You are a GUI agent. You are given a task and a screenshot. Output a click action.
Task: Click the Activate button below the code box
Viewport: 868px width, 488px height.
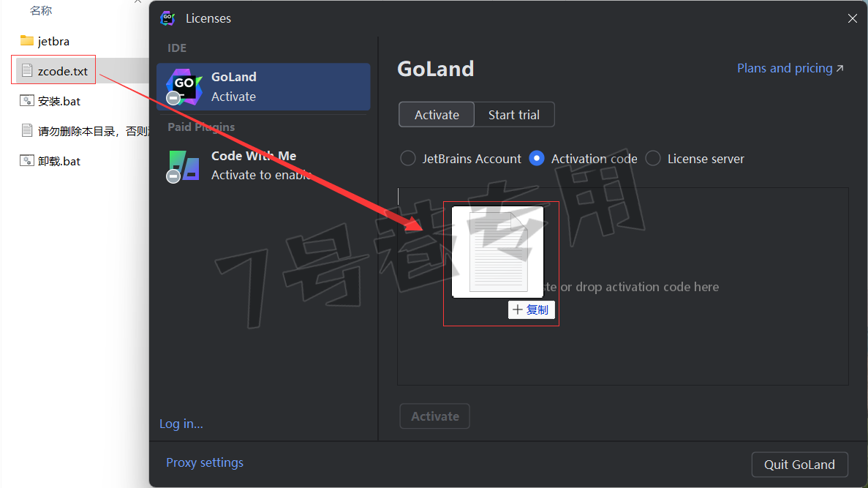click(x=434, y=416)
